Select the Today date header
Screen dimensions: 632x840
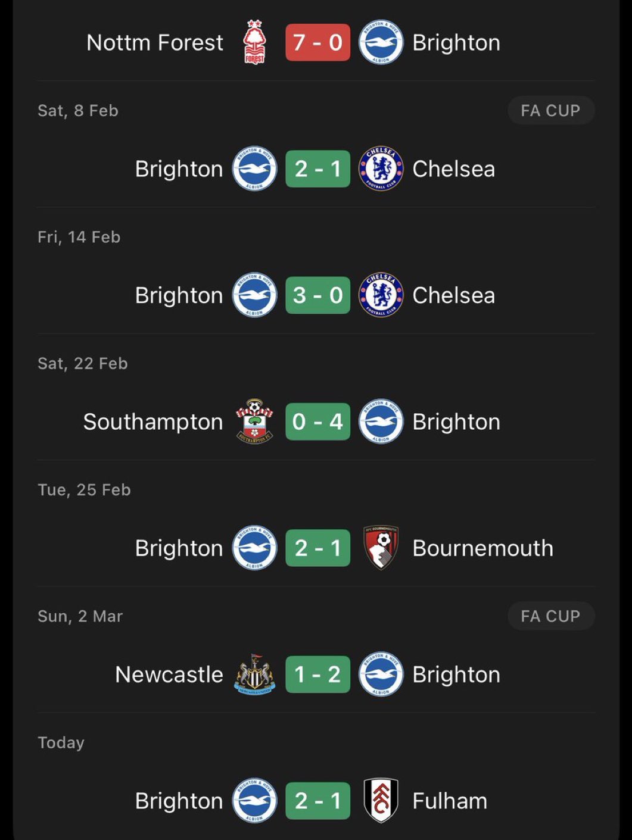click(61, 742)
